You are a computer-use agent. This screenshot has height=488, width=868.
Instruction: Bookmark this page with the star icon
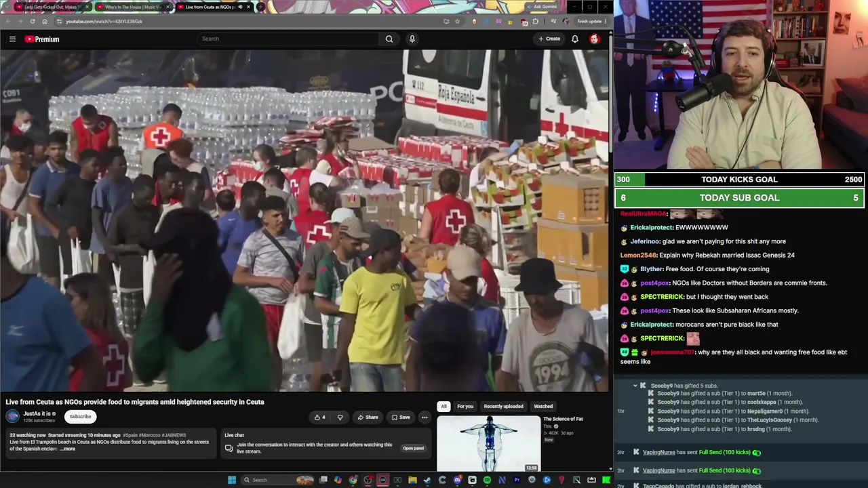point(457,21)
